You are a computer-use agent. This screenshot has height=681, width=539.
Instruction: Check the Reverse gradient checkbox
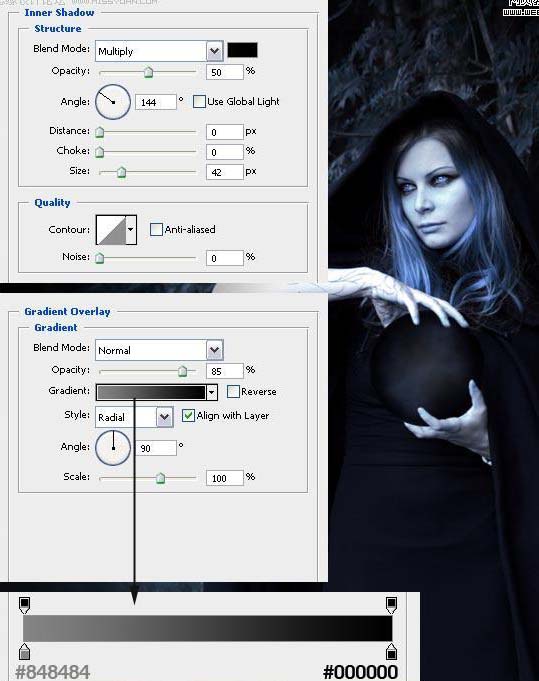coord(233,391)
